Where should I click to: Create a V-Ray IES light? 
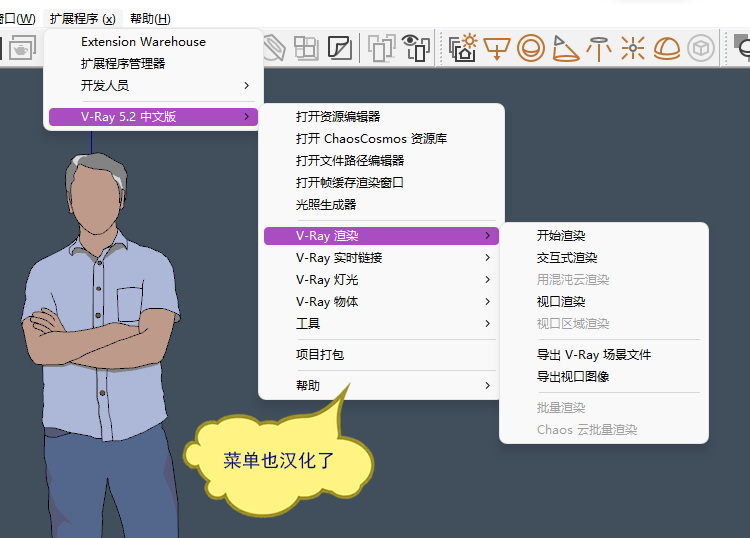599,48
